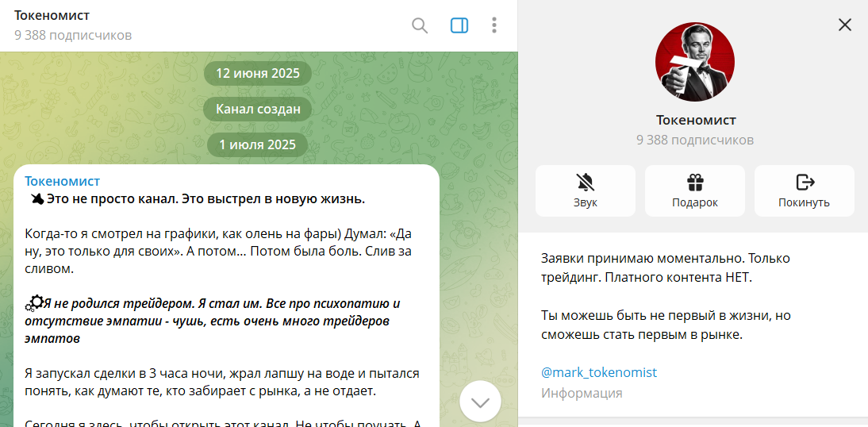Open search in the Токеномист channel
The image size is (868, 427).
tap(420, 25)
